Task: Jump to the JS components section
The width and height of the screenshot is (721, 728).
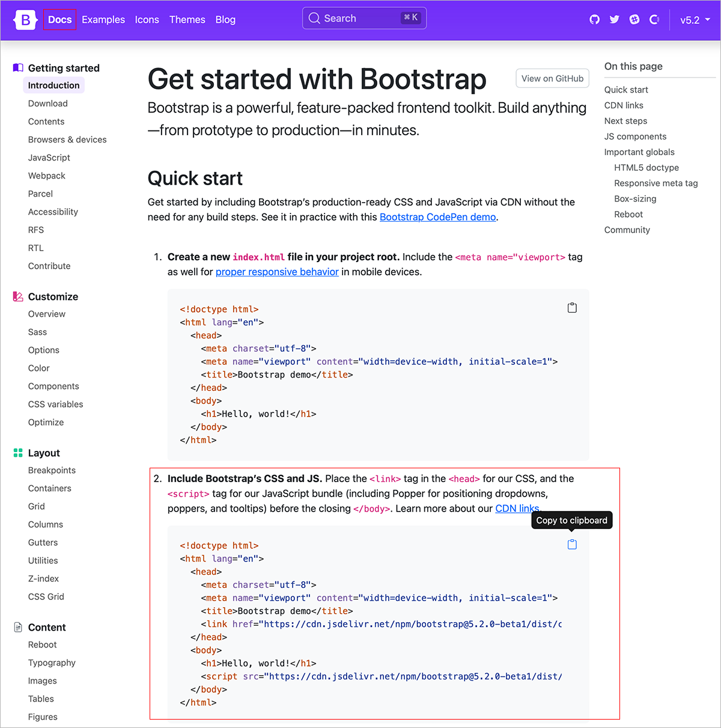Action: tap(635, 136)
